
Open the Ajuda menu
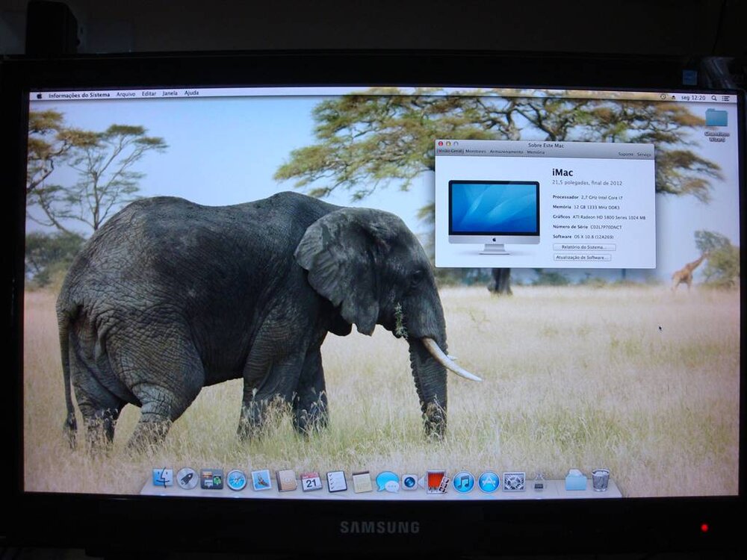point(191,93)
